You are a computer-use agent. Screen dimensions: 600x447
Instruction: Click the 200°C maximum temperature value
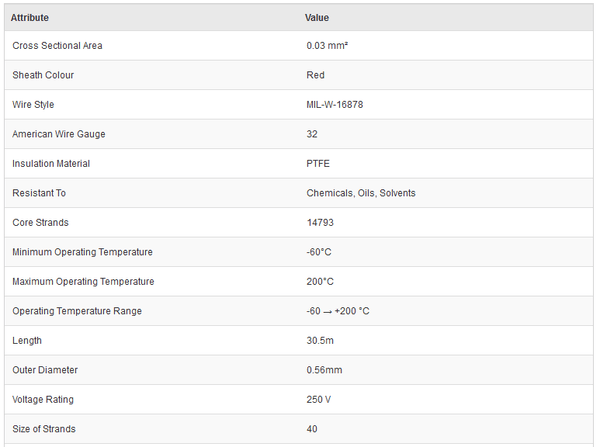coord(320,281)
